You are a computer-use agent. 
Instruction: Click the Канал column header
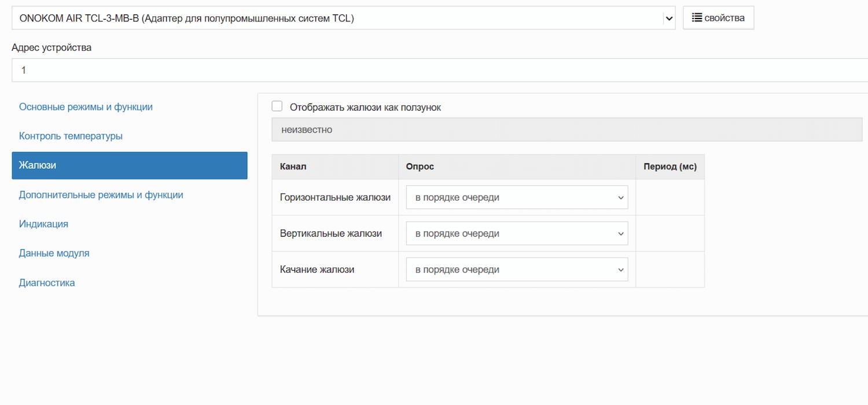pos(293,167)
